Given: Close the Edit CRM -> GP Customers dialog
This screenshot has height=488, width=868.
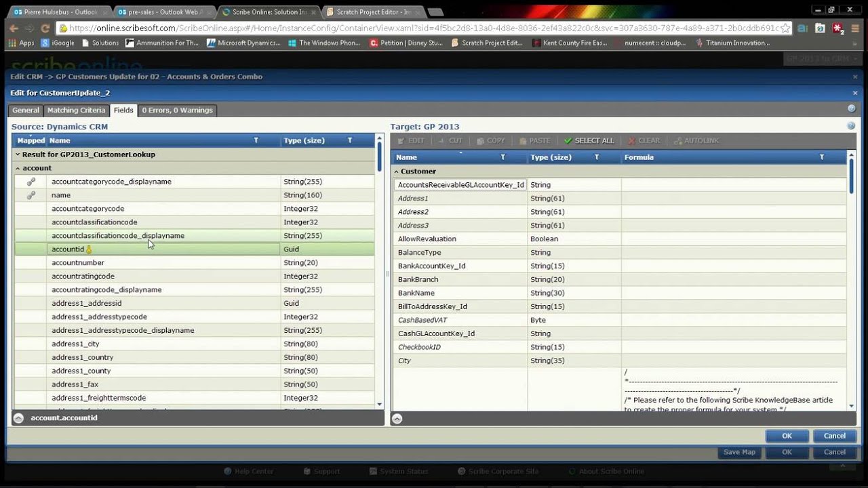Looking at the screenshot, I should pos(854,77).
